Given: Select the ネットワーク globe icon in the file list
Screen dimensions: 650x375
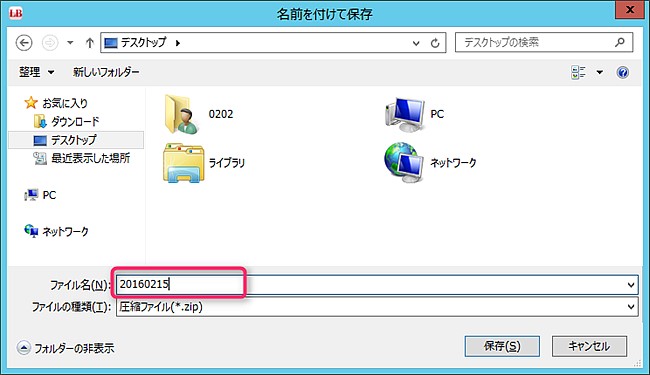Looking at the screenshot, I should pyautogui.click(x=404, y=163).
